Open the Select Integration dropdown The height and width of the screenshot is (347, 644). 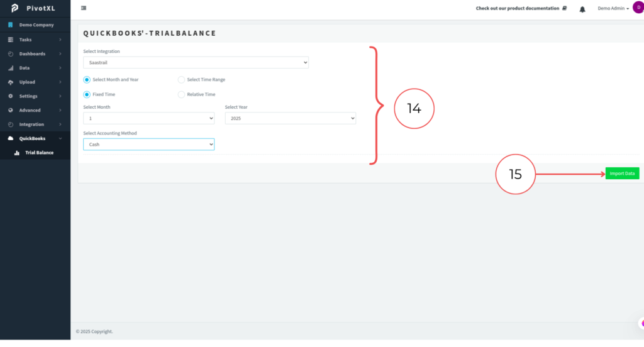pos(196,62)
